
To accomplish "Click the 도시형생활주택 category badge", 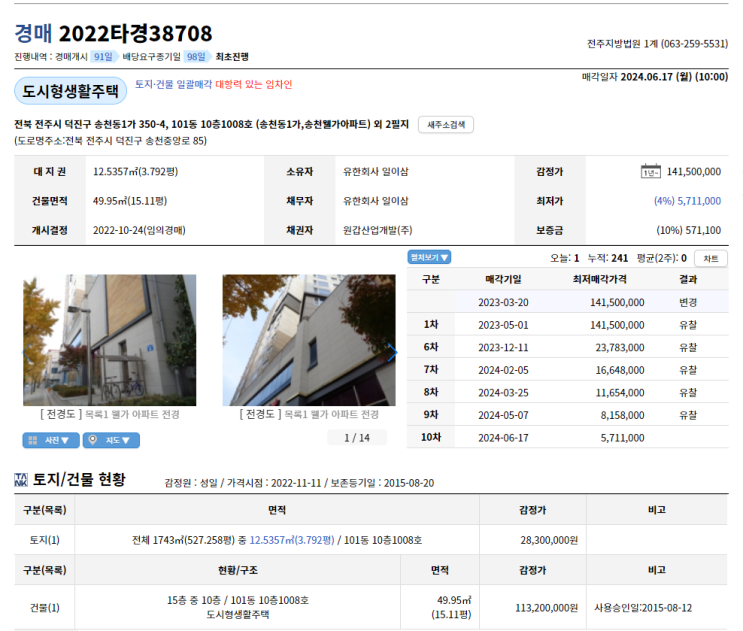I will (x=70, y=91).
